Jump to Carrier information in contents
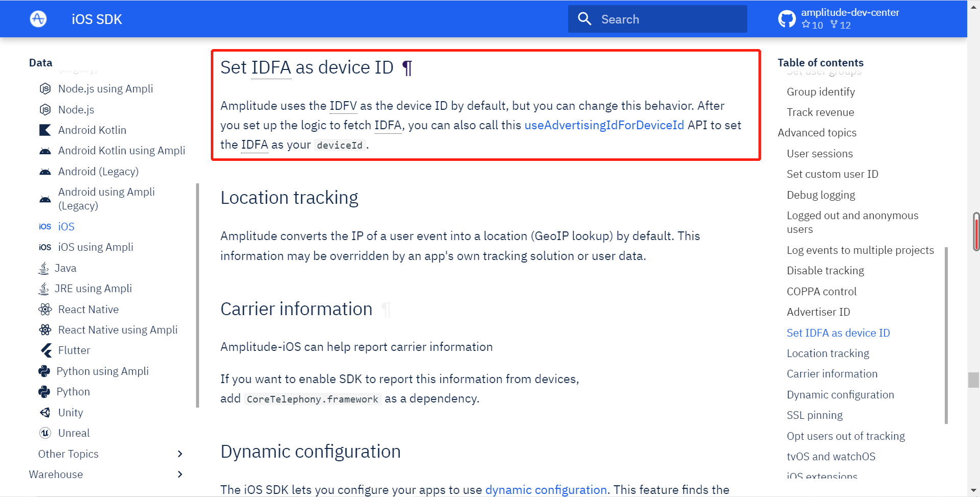This screenshot has width=980, height=497. pos(832,374)
